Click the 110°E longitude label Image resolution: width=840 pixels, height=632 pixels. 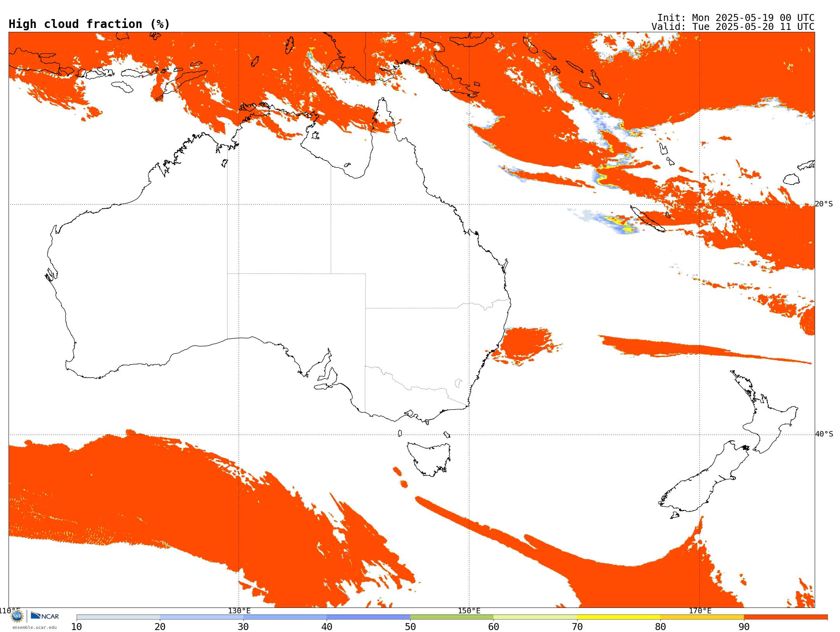coord(9,611)
